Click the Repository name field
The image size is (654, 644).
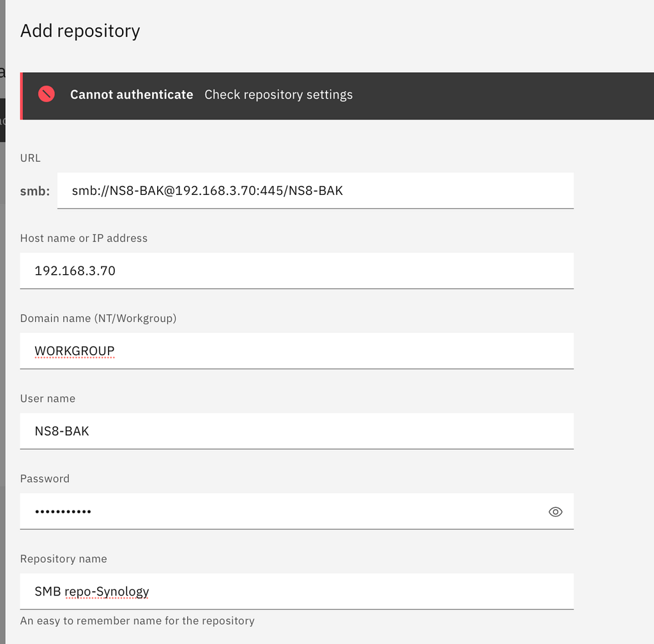click(296, 591)
